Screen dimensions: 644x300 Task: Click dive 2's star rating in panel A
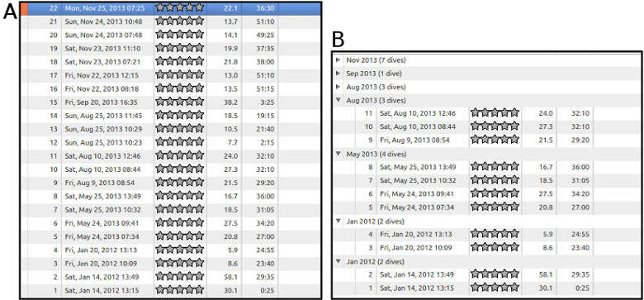[180, 277]
